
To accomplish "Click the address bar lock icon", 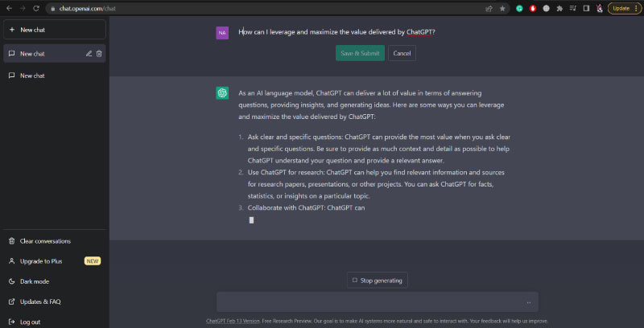I will coord(52,9).
